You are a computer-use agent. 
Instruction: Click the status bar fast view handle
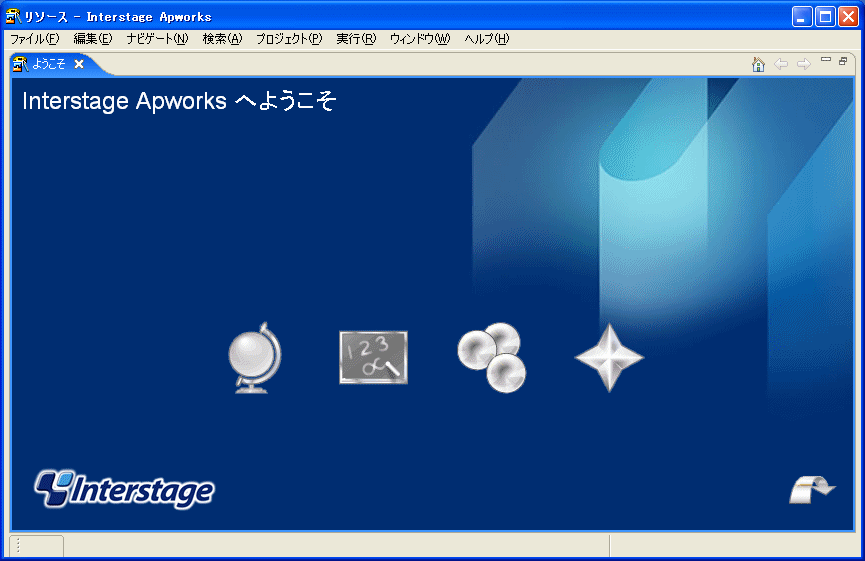(18, 545)
